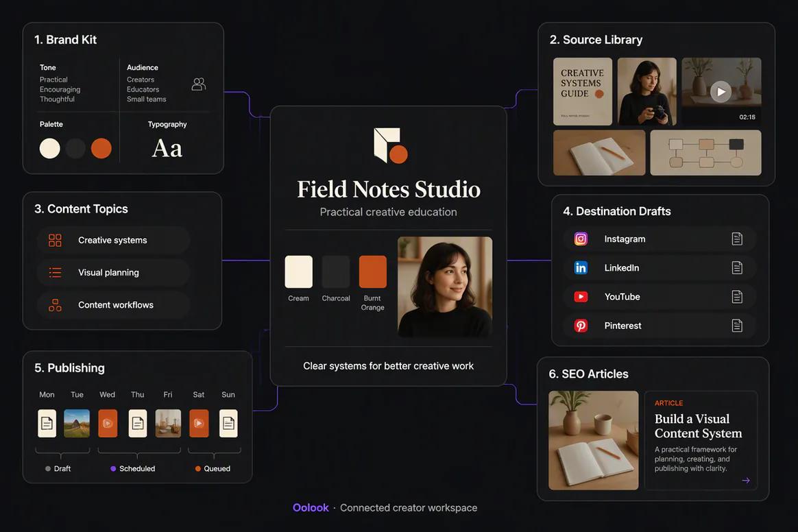Open Tuesday's landscape image post
The image size is (798, 532).
(77, 423)
